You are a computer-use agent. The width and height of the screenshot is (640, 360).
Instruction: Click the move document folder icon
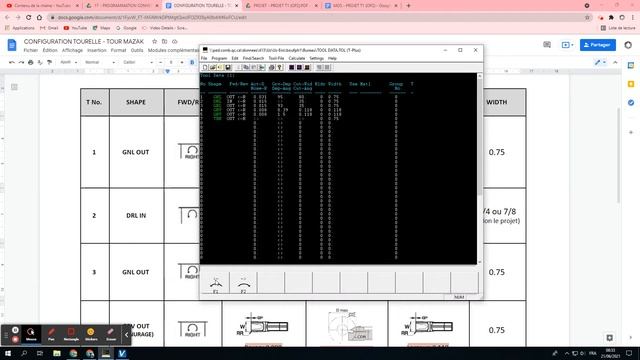pyautogui.click(x=164, y=42)
